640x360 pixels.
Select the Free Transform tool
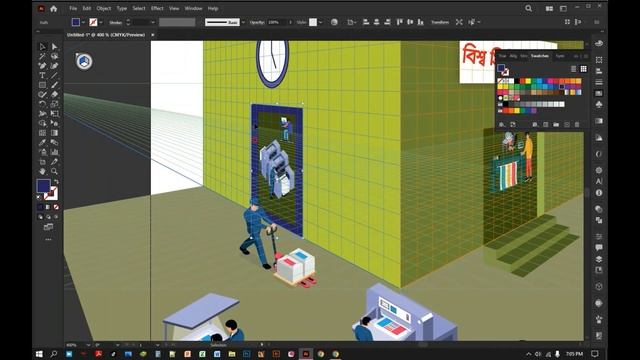[x=54, y=113]
